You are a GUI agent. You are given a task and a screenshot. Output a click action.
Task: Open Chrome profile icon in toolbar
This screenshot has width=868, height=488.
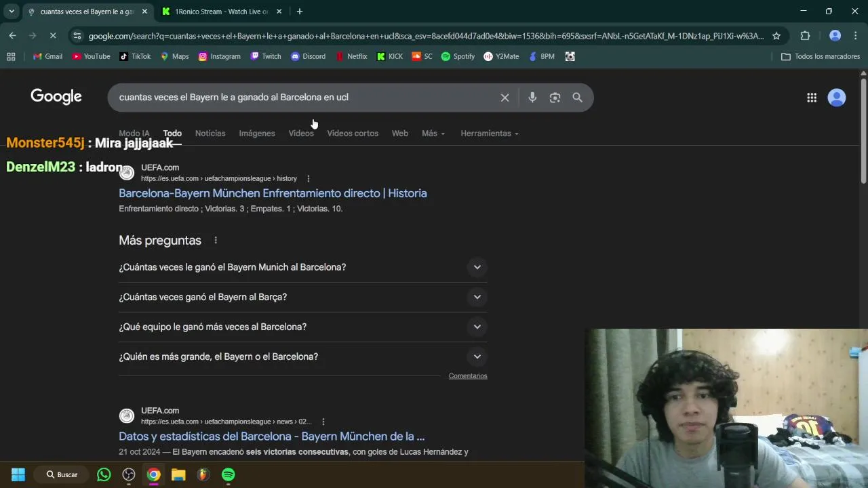coord(835,36)
